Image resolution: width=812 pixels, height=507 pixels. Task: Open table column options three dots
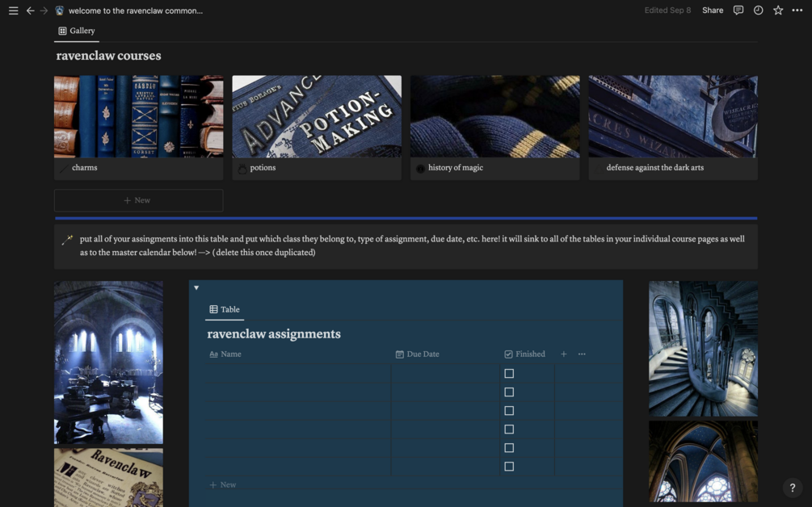point(582,354)
